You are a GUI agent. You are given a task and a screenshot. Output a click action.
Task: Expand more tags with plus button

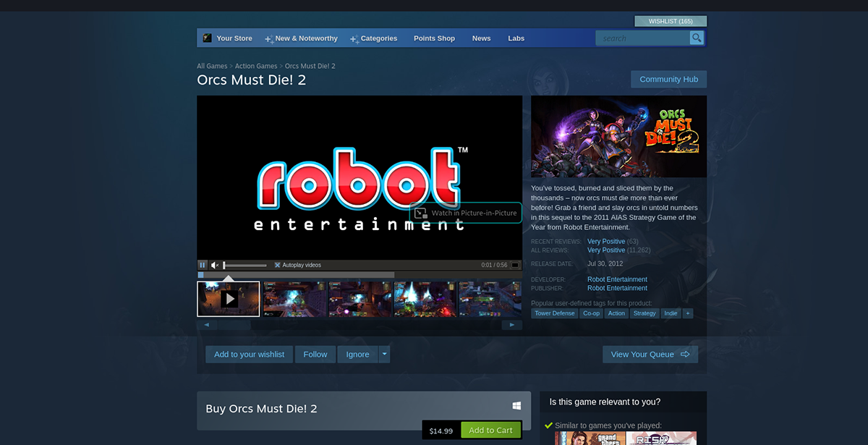click(688, 313)
